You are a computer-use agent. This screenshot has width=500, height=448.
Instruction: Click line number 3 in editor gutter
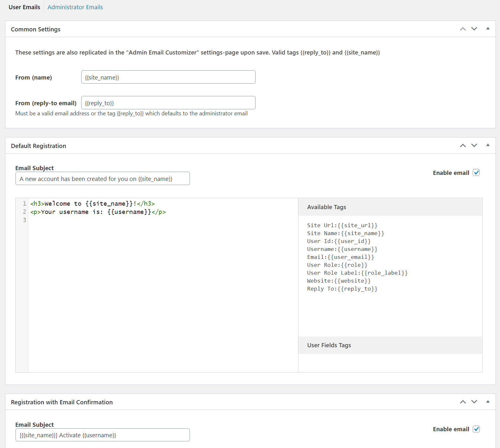click(24, 220)
